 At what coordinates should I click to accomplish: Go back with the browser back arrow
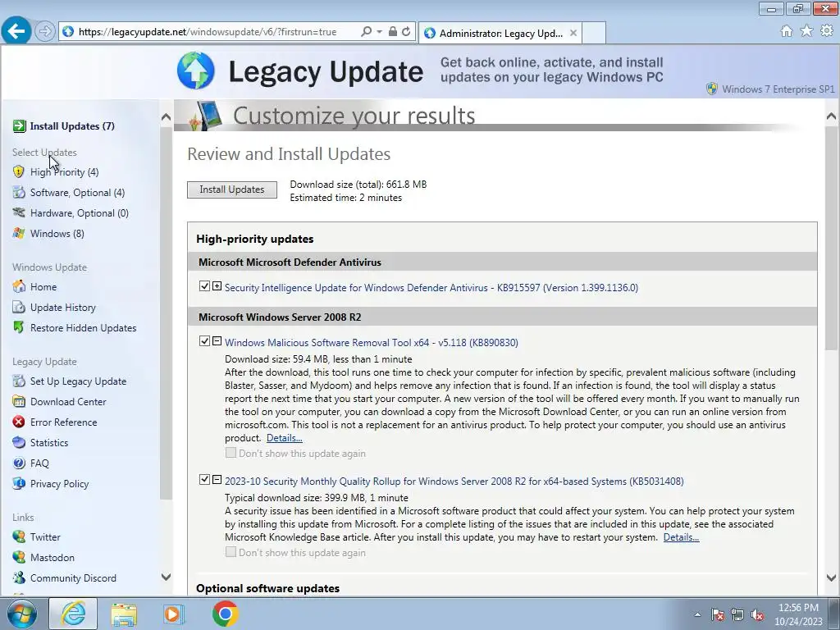[16, 31]
